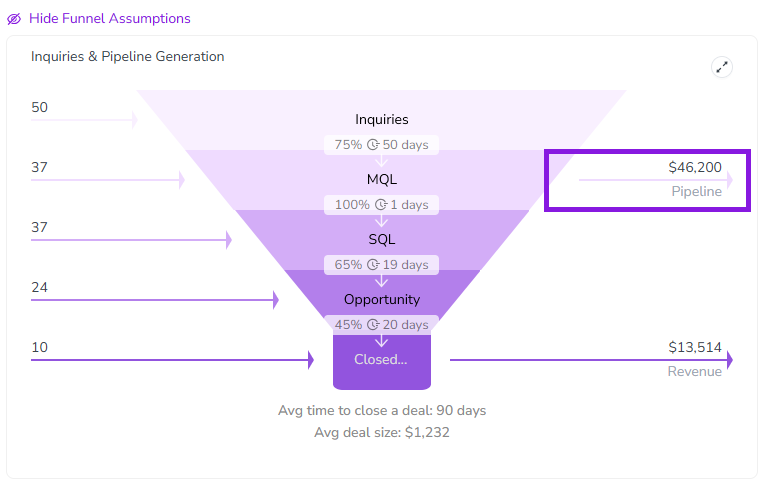This screenshot has height=487, width=766.
Task: Select the MQL funnel stage
Action: [382, 179]
